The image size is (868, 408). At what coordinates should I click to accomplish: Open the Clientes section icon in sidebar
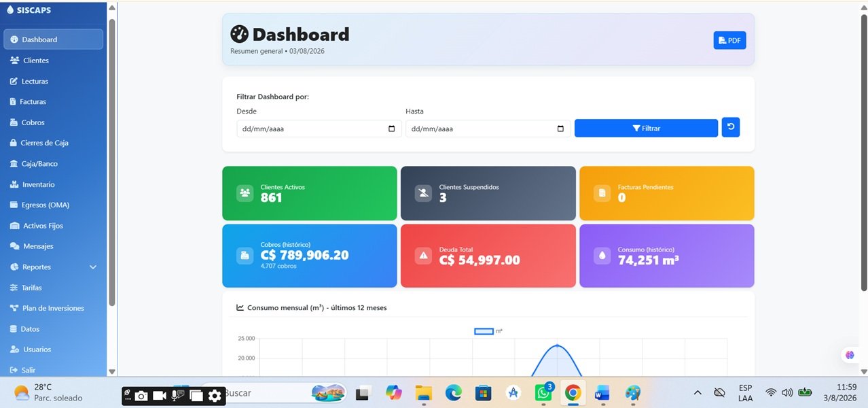(14, 61)
